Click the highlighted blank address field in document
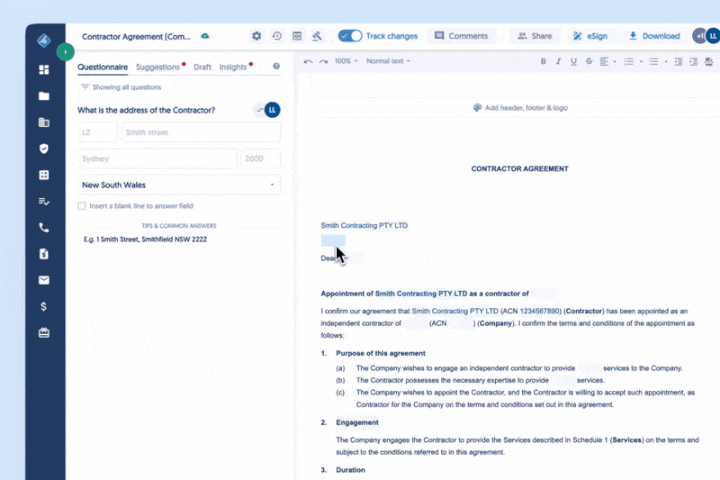Screen dimensions: 720x480 [x=333, y=240]
